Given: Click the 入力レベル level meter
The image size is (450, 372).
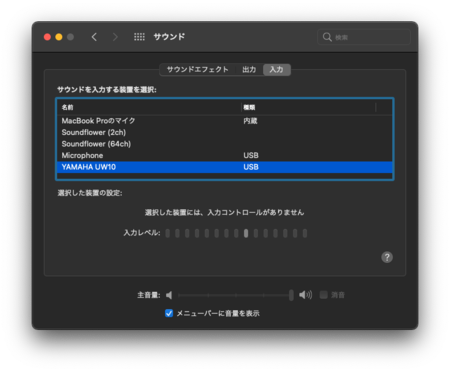Looking at the screenshot, I should (x=236, y=233).
